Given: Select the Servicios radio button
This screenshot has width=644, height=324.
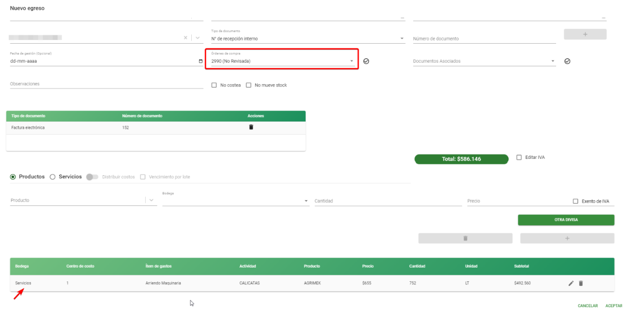Looking at the screenshot, I should (52, 177).
